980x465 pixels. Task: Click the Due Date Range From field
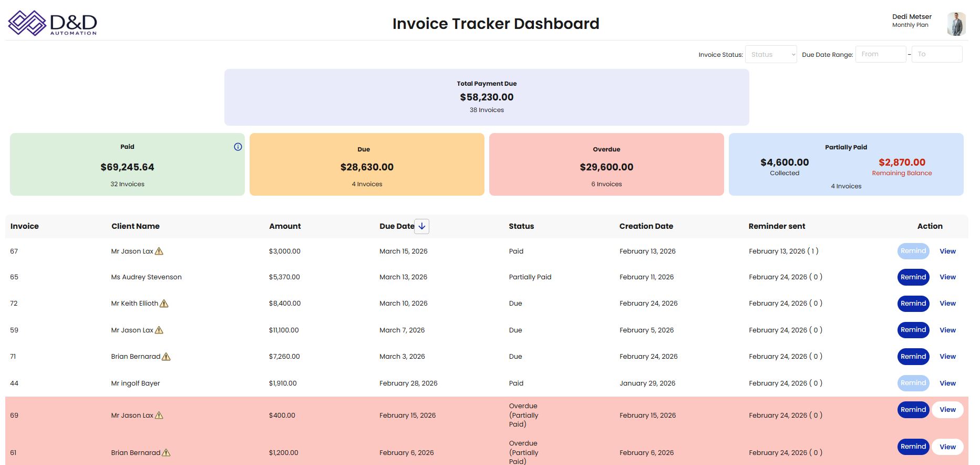(880, 54)
